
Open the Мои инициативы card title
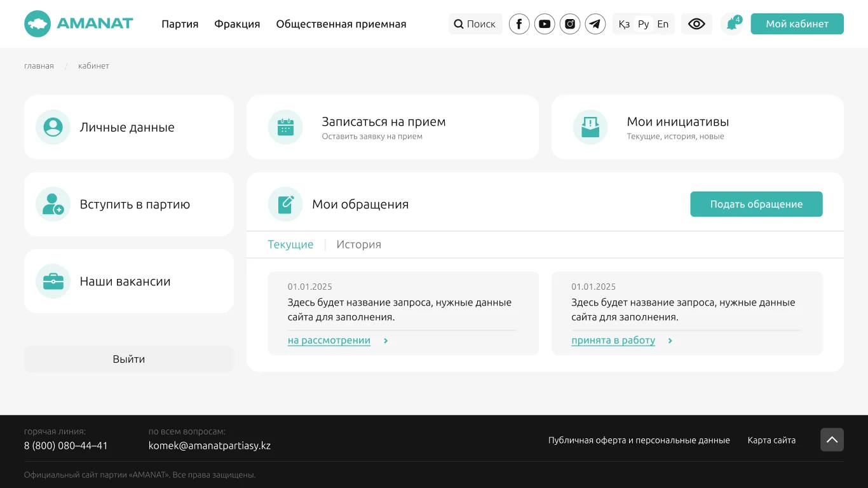(678, 121)
